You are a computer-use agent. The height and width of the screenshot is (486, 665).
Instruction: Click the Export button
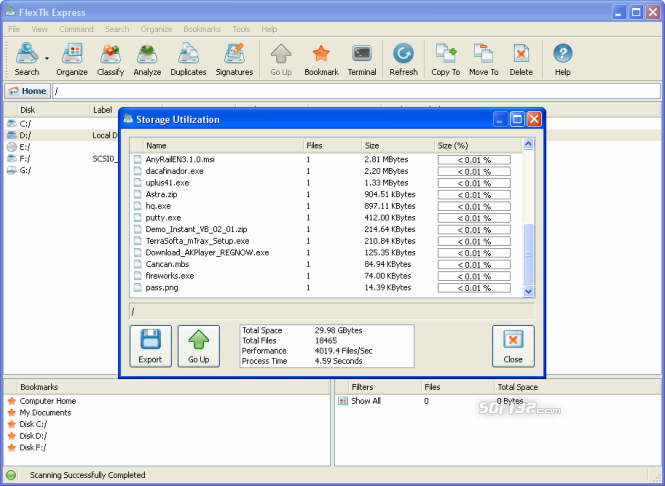click(x=150, y=346)
